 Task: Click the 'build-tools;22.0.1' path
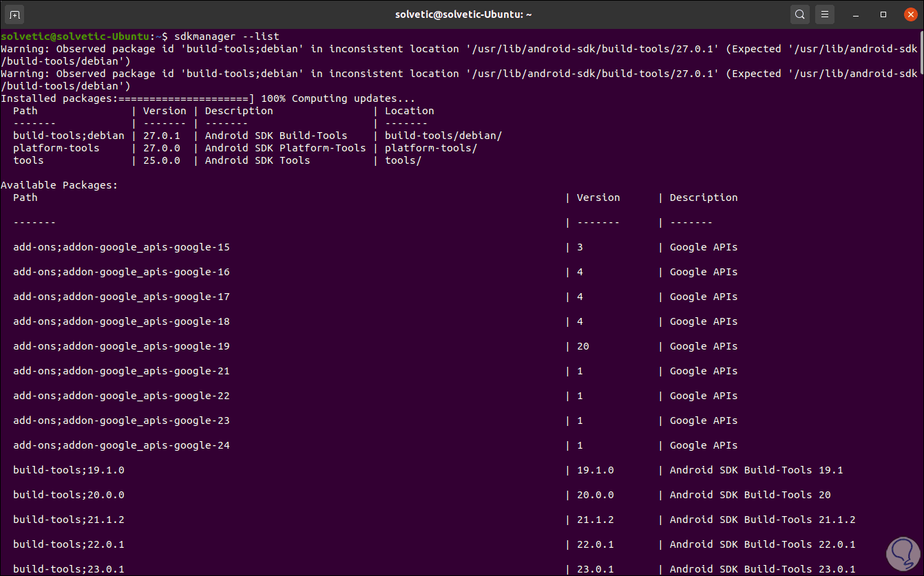pyautogui.click(x=69, y=544)
